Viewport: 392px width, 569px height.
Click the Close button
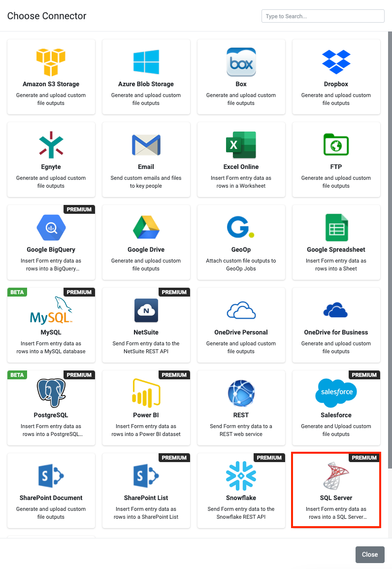(370, 555)
